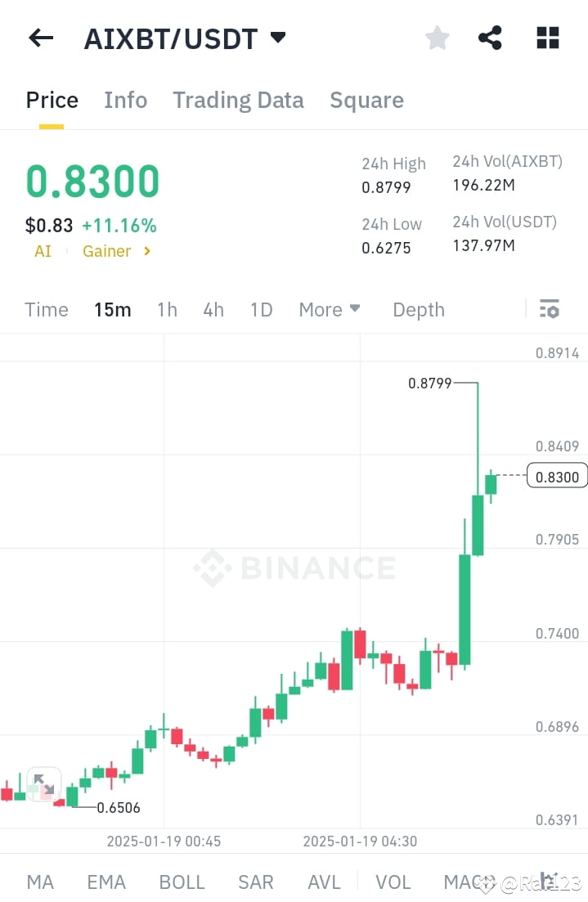588x902 pixels.
Task: Share the AIXBT/USDT chart
Action: tap(490, 38)
